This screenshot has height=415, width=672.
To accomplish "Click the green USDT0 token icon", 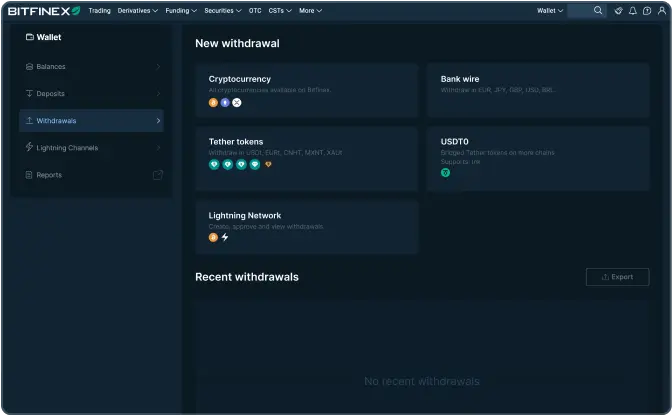I will pos(445,173).
